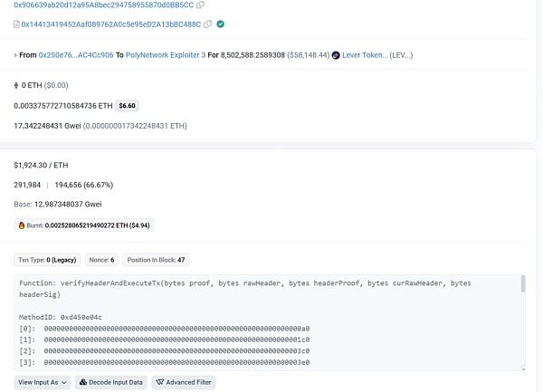Click the MethodID 0xd450e04c line
The image size is (543, 392).
pos(61,317)
